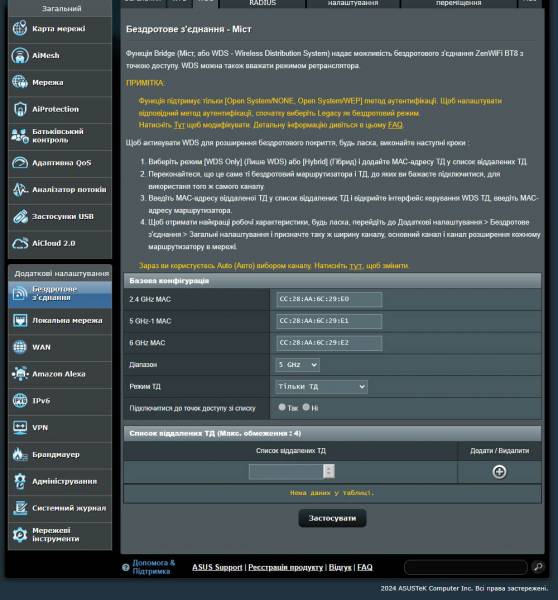
Task: Click the 5 GHz-1 MAC field
Action: point(329,321)
